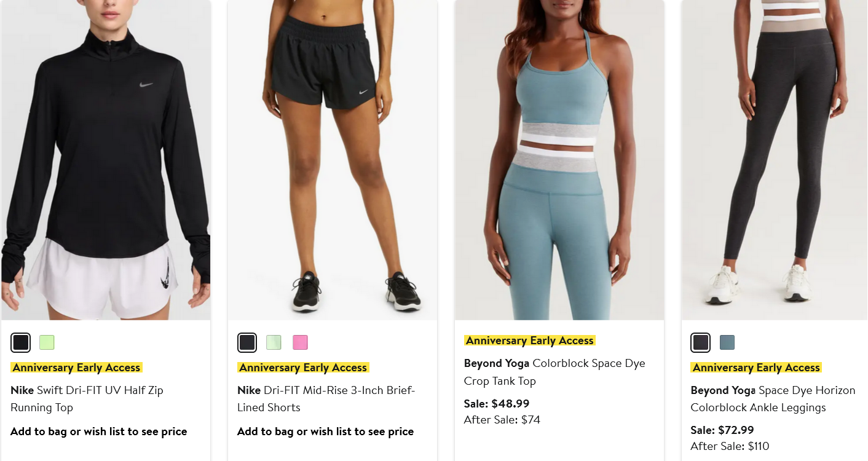Image resolution: width=868 pixels, height=461 pixels.
Task: View the charcoal ankle leggings product image
Action: click(775, 160)
